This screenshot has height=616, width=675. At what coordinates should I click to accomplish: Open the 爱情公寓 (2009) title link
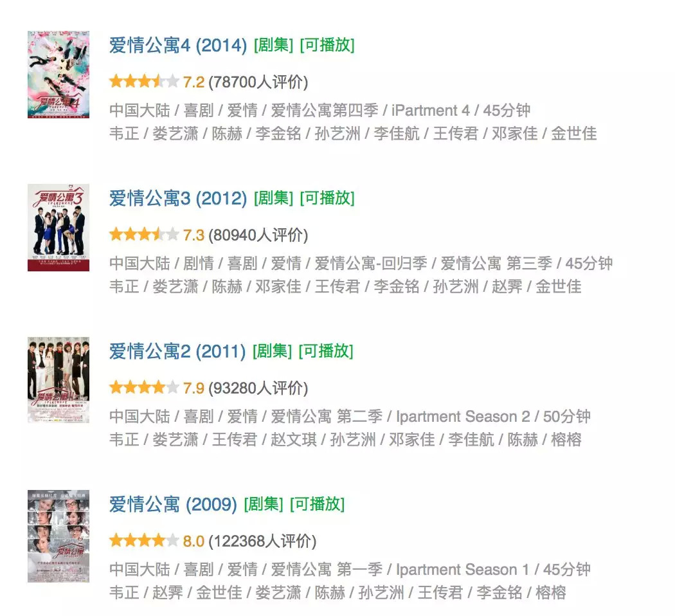tap(173, 504)
